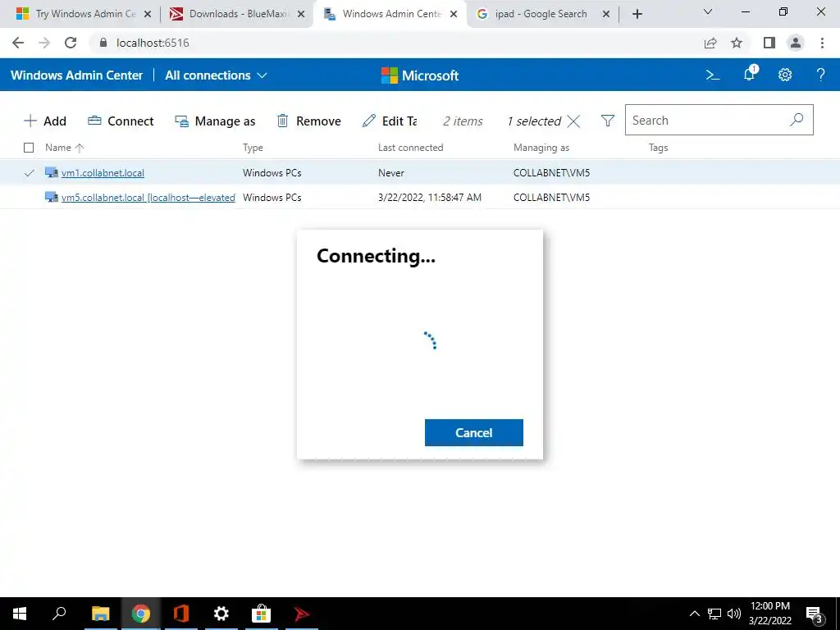This screenshot has width=840, height=630.
Task: Open Office from the taskbar
Action: click(x=181, y=614)
